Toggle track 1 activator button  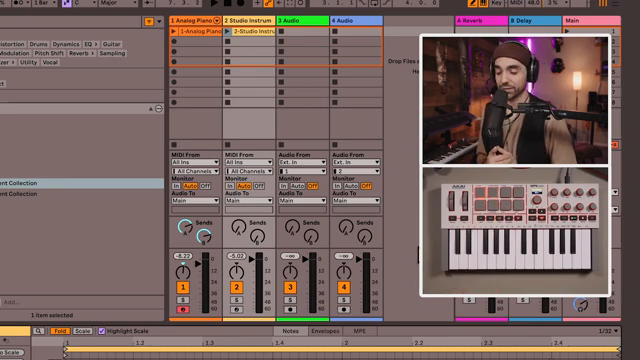(x=183, y=287)
